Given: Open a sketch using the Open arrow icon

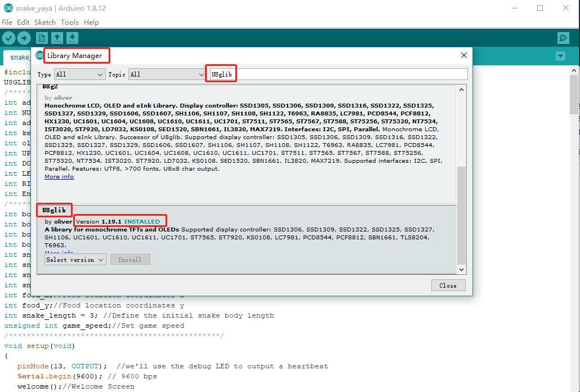Looking at the screenshot, I should pyautogui.click(x=57, y=38).
